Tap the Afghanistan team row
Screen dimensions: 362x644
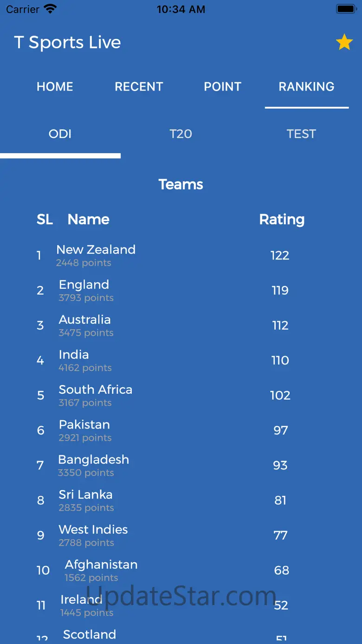point(181,570)
